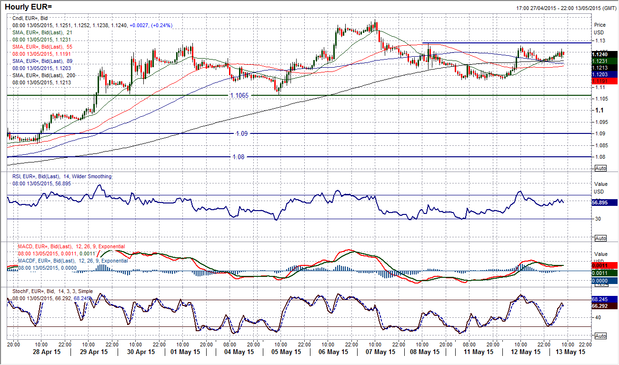The width and height of the screenshot is (619, 365).
Task: Click the '04 May 15' date axis label
Action: tap(239, 352)
